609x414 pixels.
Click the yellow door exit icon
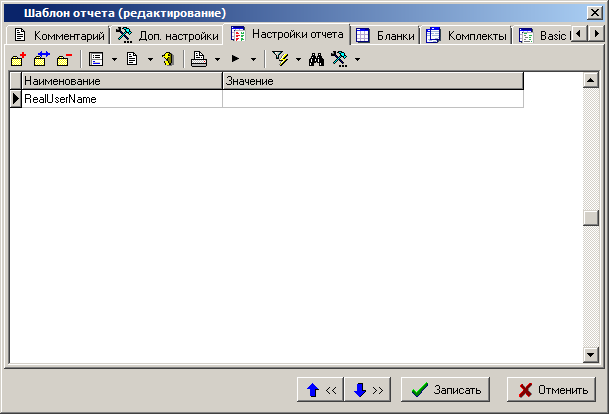(168, 59)
